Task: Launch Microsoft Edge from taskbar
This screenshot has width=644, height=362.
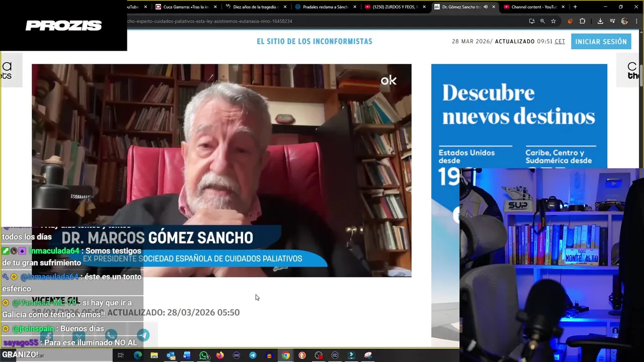Action: click(x=137, y=355)
